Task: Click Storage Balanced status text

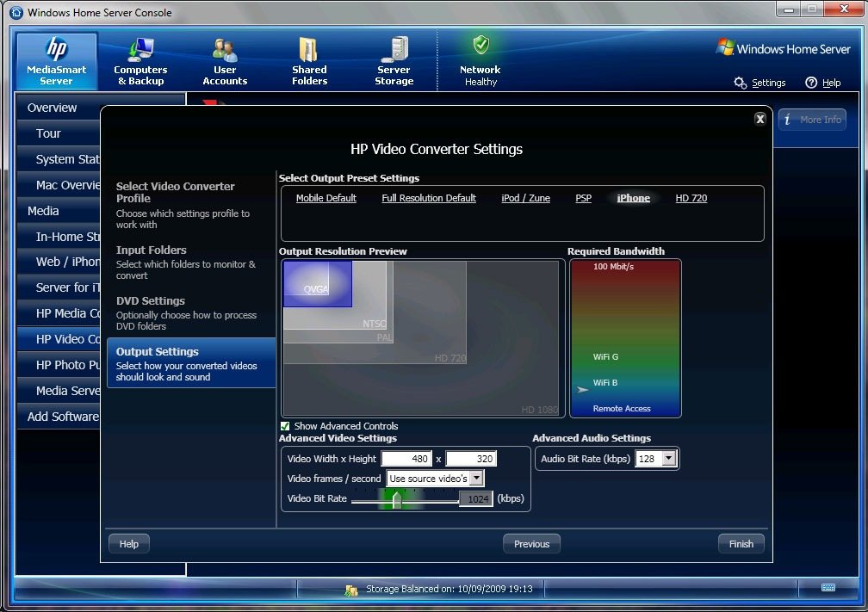Action: [x=449, y=589]
